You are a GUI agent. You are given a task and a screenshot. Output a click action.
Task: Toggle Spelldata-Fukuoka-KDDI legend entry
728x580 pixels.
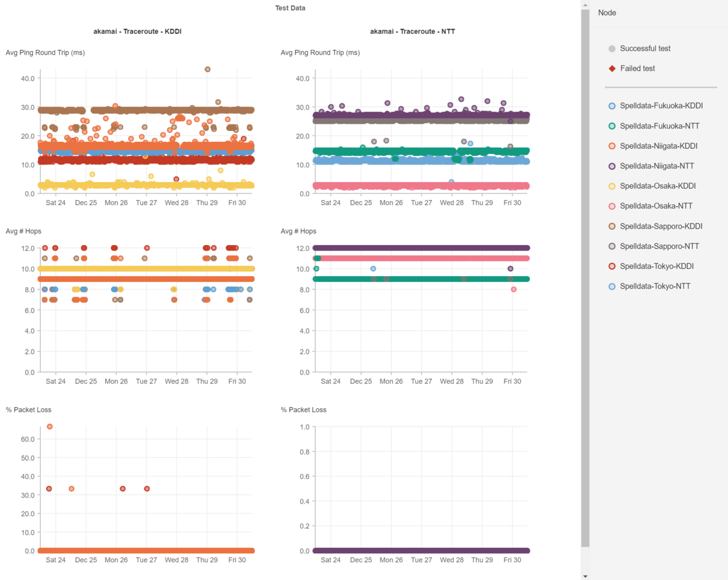[x=655, y=106]
